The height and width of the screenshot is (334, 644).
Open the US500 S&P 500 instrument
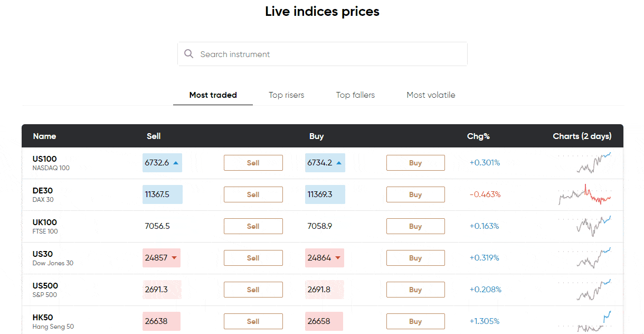(x=45, y=290)
